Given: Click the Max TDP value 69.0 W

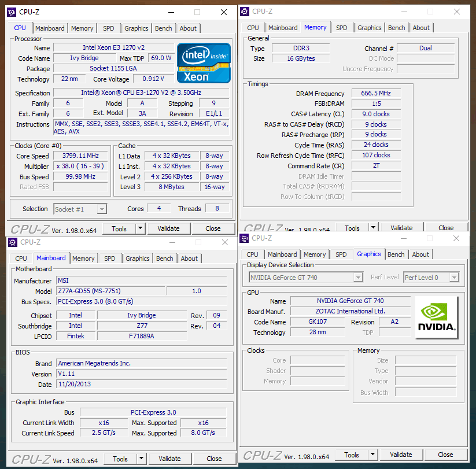Looking at the screenshot, I should pos(161,58).
